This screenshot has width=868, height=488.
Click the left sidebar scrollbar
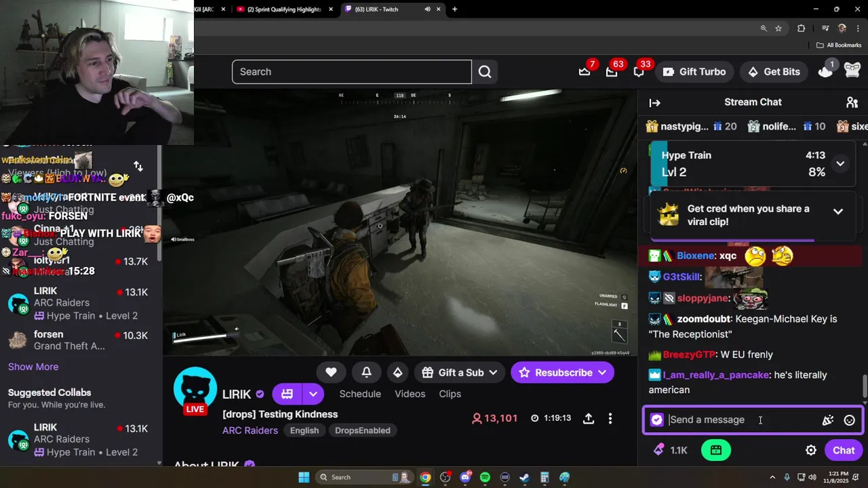coord(160,203)
